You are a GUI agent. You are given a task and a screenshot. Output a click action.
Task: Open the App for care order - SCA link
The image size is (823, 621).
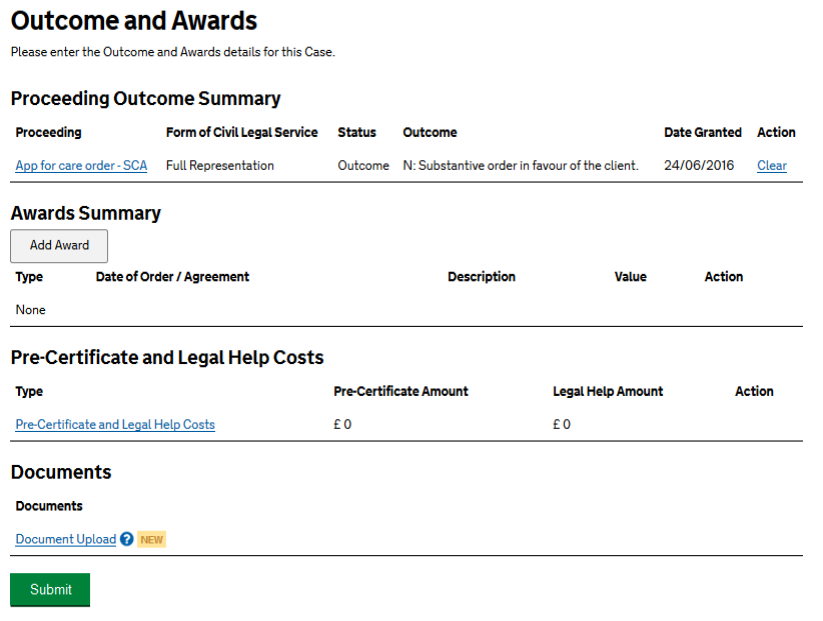81,166
